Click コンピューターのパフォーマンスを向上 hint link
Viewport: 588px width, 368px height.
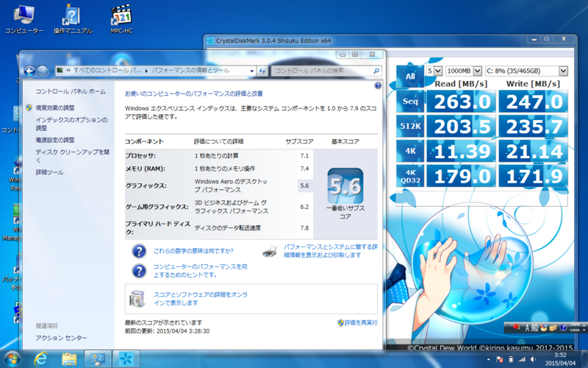tap(200, 271)
